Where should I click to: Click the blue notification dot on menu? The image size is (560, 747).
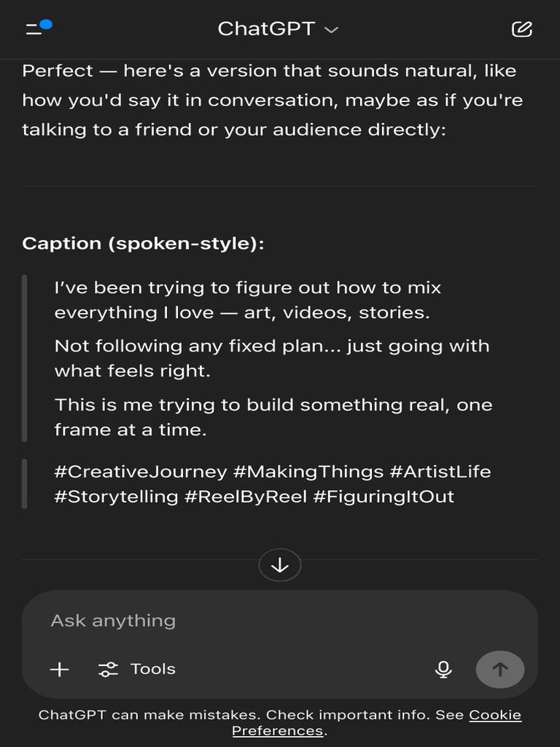tap(46, 24)
